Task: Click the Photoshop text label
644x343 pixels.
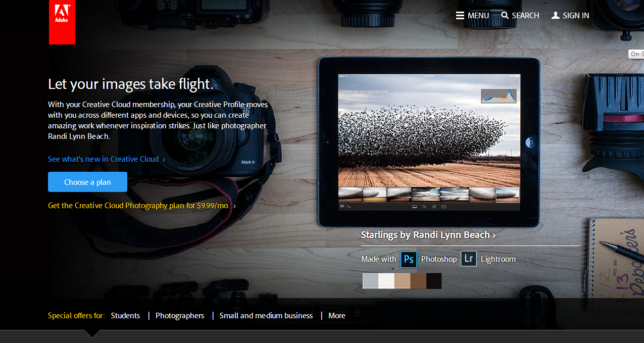Action: click(x=439, y=259)
